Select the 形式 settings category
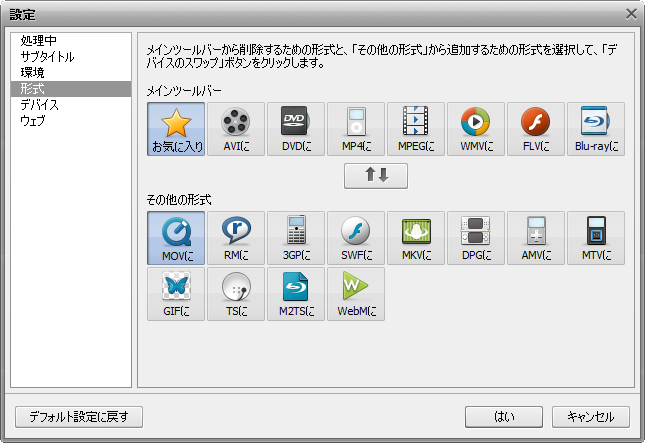 (x=71, y=88)
